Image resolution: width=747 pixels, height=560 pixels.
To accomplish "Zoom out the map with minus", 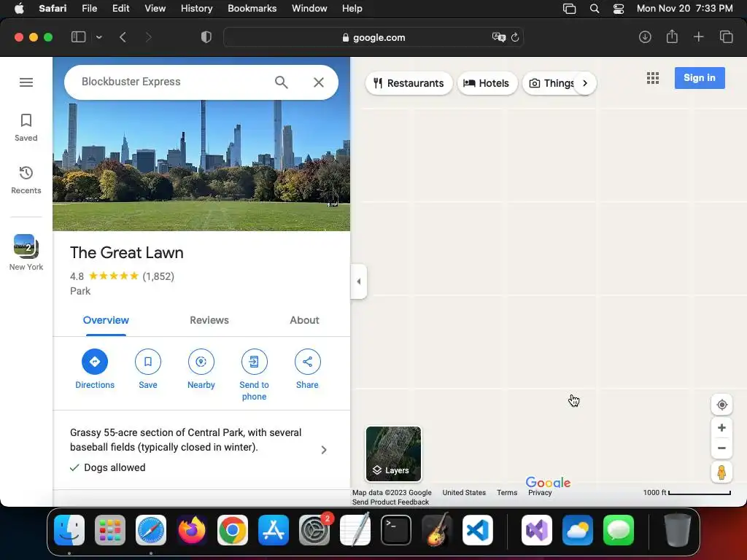I will click(721, 448).
